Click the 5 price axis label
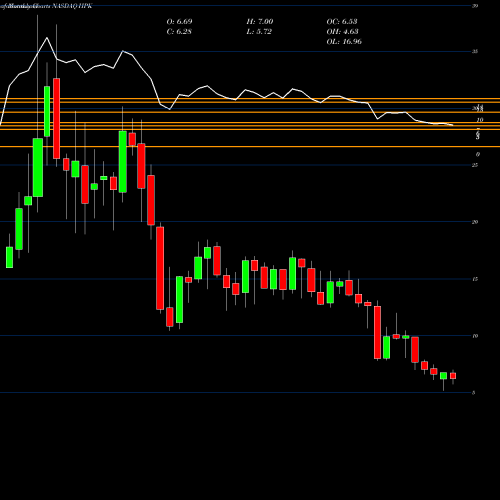This screenshot has height=500, width=500. click(474, 393)
